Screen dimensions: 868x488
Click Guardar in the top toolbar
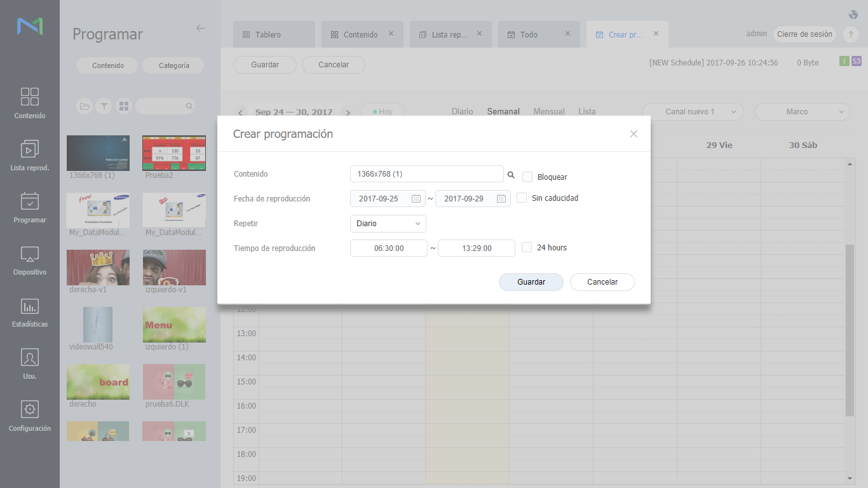pyautogui.click(x=265, y=65)
